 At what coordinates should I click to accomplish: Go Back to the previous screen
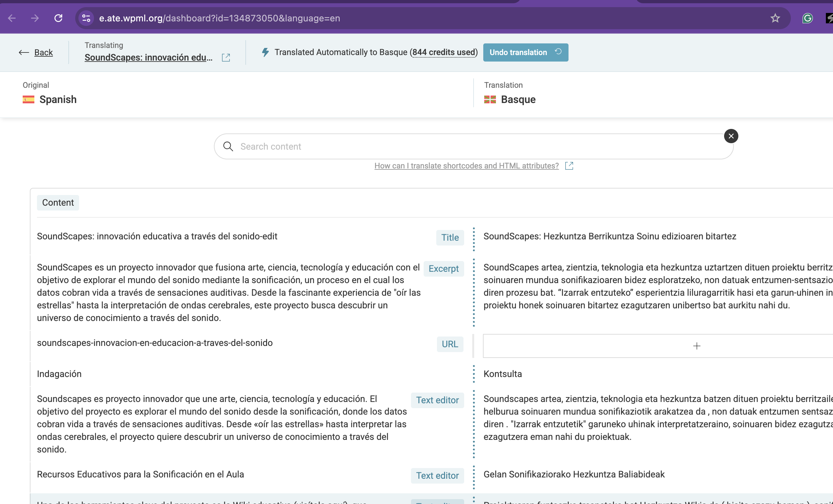coord(44,52)
